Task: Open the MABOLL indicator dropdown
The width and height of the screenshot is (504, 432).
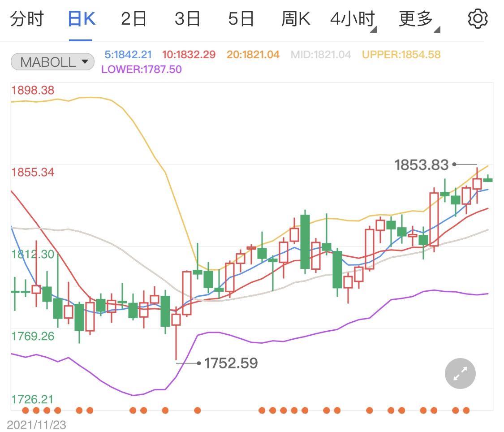Action: point(53,62)
